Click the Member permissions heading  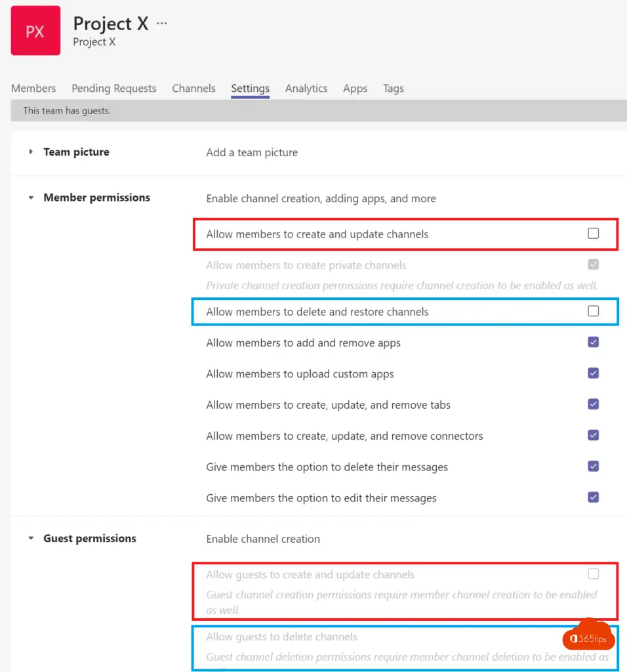[97, 198]
